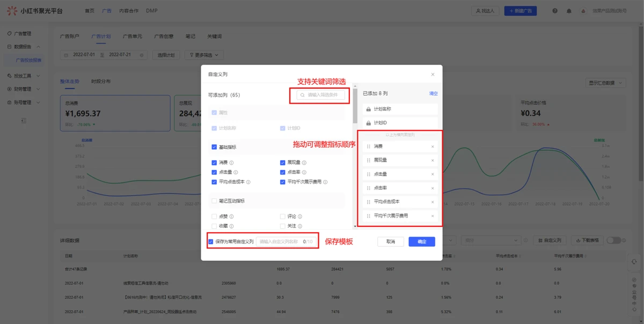Expand 投放工具 in the sidebar
The width and height of the screenshot is (644, 324).
(x=24, y=76)
